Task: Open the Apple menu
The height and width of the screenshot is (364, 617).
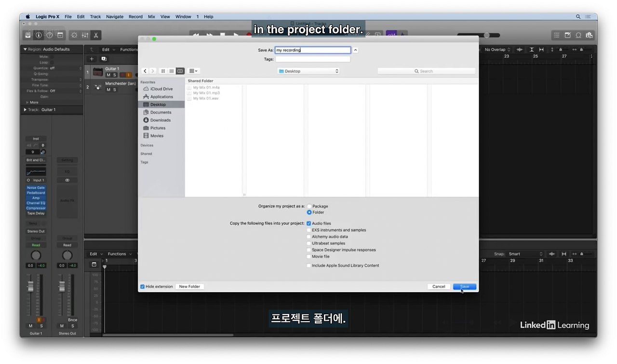Action: 27,16
